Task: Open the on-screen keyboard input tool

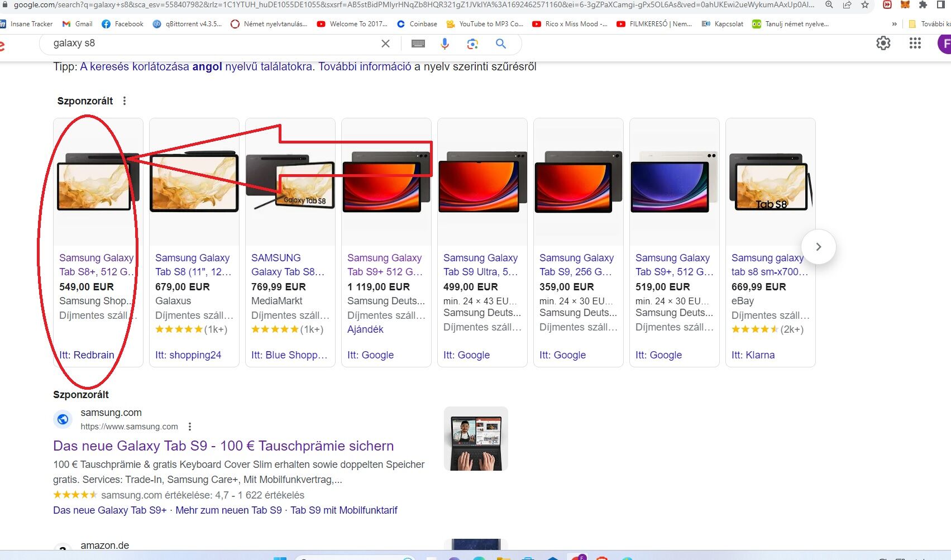Action: click(x=418, y=44)
